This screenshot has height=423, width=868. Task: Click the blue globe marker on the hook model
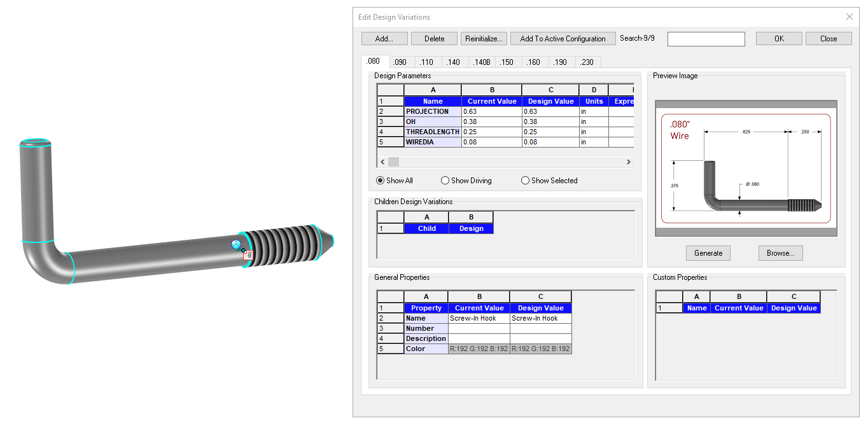click(x=235, y=244)
